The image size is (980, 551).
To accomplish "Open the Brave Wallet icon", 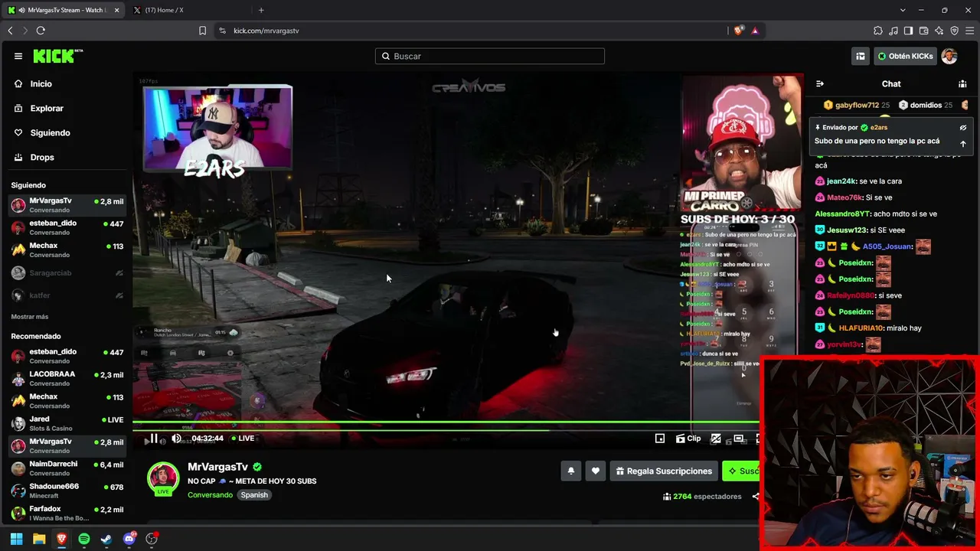I will point(923,31).
